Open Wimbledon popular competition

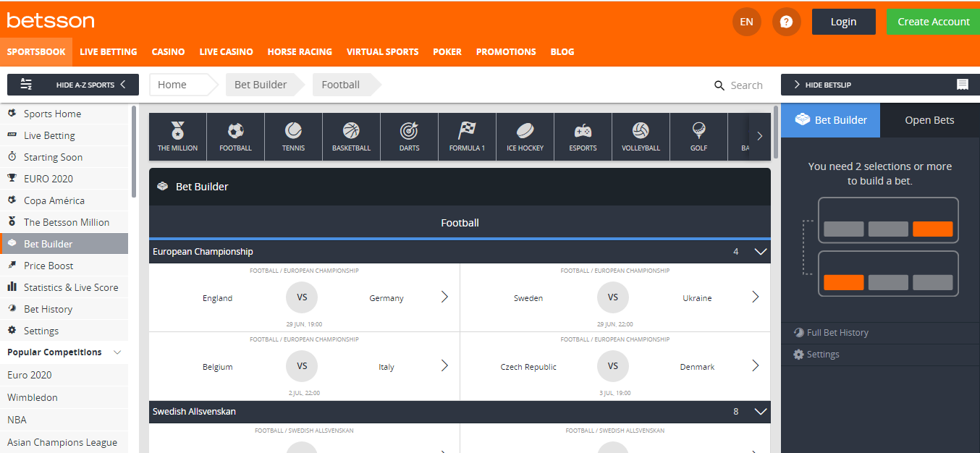[x=64, y=397]
